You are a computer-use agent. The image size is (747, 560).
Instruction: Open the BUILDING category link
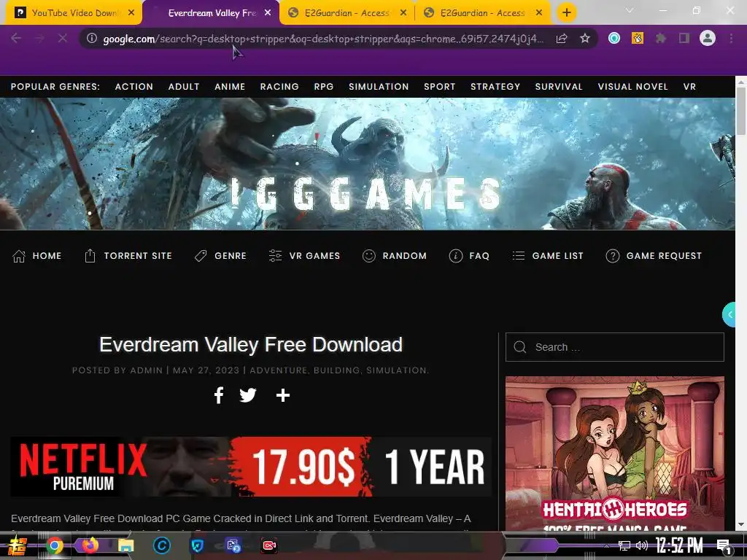336,370
